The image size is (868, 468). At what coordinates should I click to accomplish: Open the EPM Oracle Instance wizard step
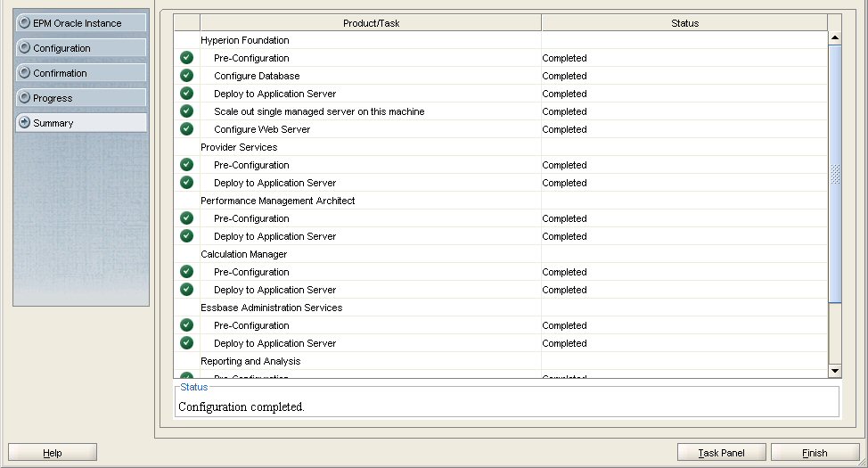click(81, 22)
